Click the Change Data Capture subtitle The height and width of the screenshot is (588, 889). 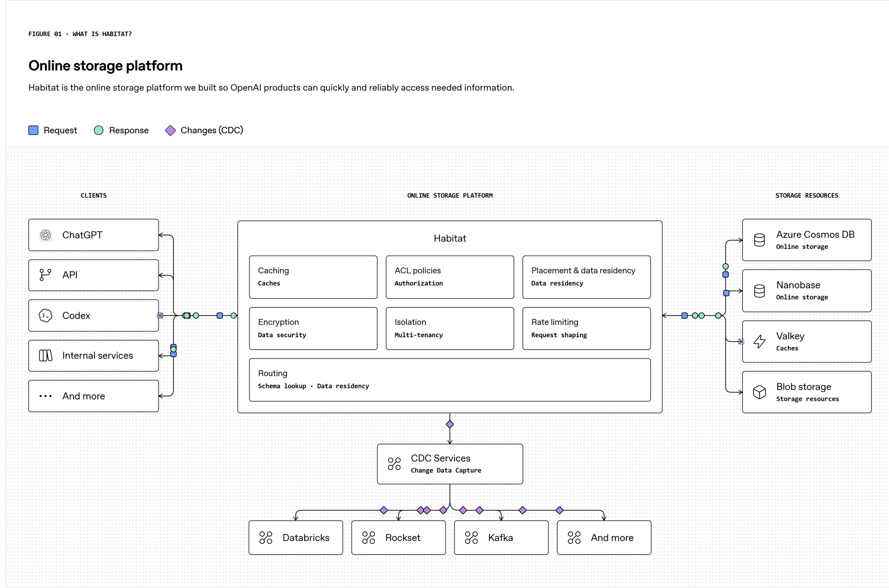[x=446, y=470]
